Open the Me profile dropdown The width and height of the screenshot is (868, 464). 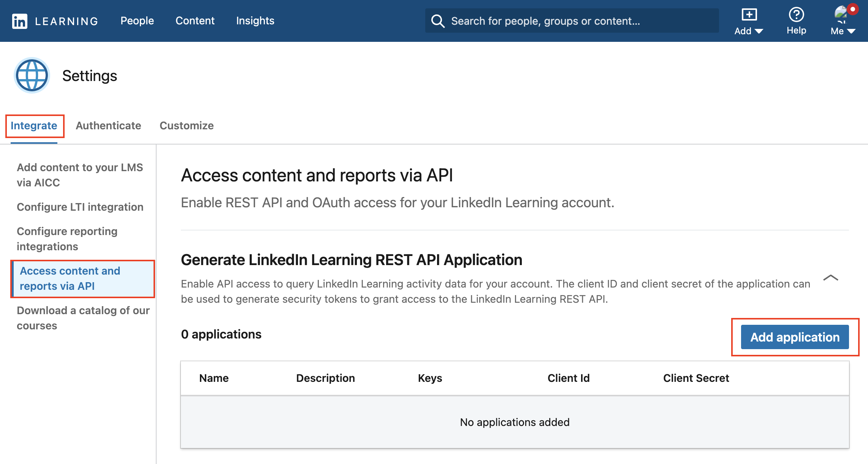coord(843,21)
